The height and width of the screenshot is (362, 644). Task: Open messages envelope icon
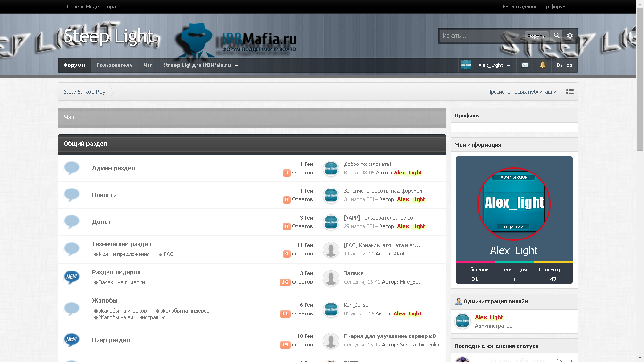(525, 66)
